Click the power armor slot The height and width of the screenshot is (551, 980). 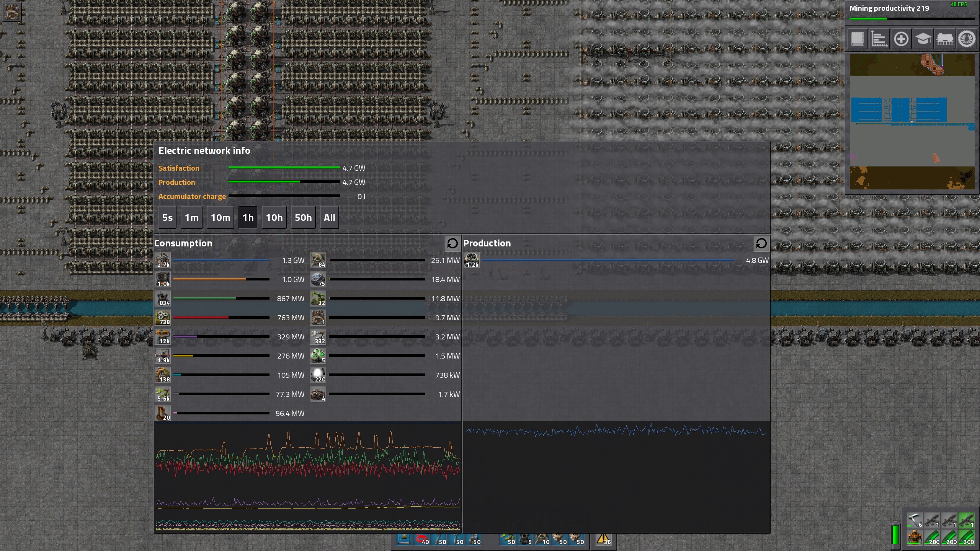coord(915,538)
